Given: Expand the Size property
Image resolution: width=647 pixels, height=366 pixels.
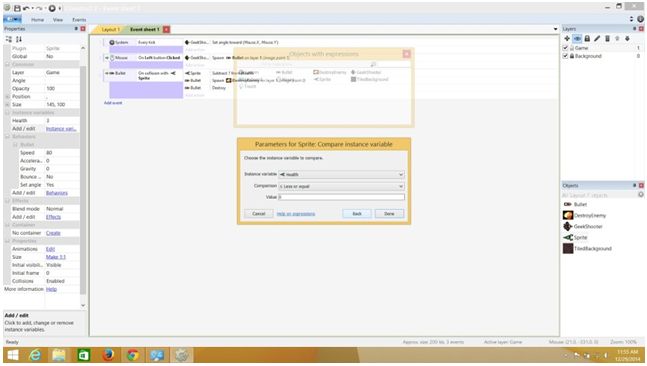Looking at the screenshot, I should pyautogui.click(x=7, y=105).
